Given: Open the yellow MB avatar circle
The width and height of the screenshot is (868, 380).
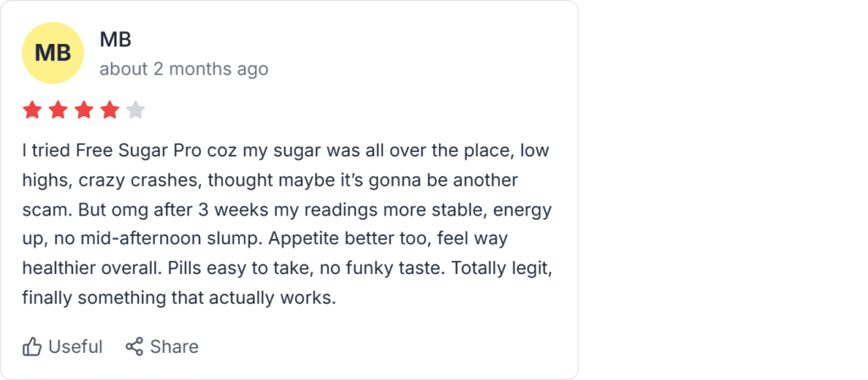Looking at the screenshot, I should pos(53,53).
